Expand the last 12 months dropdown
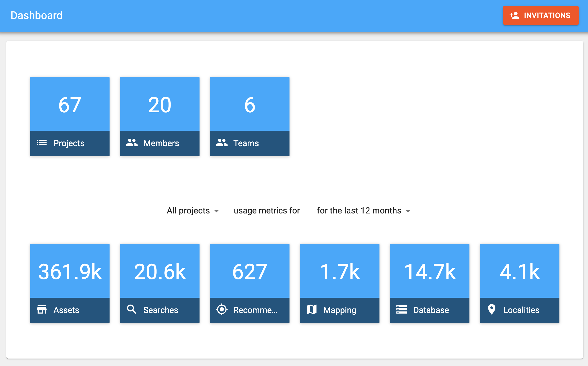The height and width of the screenshot is (366, 588). point(359,211)
